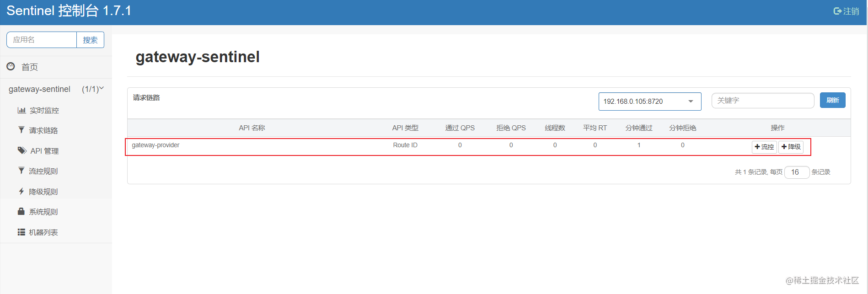This screenshot has height=294, width=868.
Task: Select gateway-sentinel app in sidebar
Action: pos(39,89)
